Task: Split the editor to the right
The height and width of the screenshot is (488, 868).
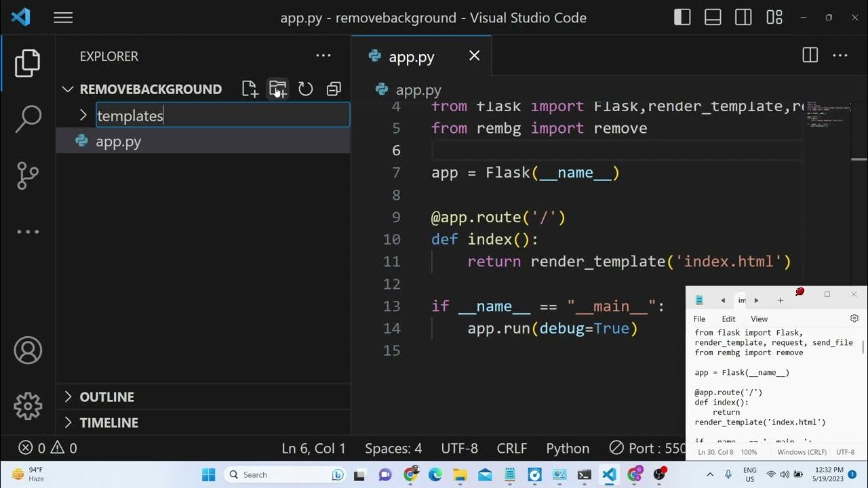Action: 810,56
